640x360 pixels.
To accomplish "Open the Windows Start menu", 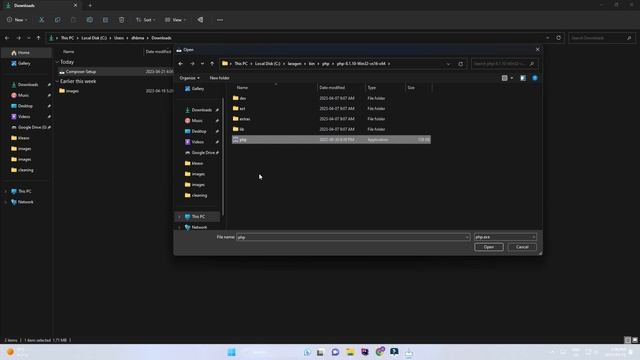I will pos(231,352).
